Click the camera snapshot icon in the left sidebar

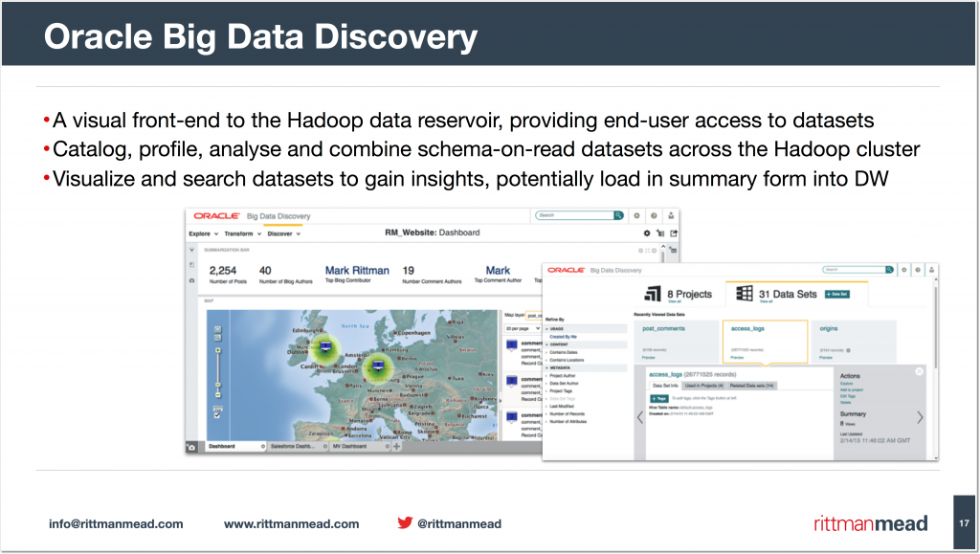(x=191, y=280)
